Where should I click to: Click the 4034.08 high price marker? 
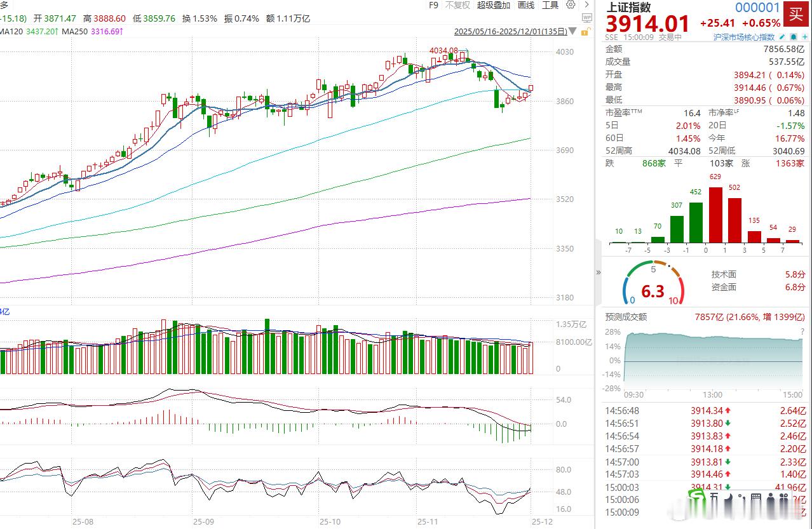(x=443, y=50)
